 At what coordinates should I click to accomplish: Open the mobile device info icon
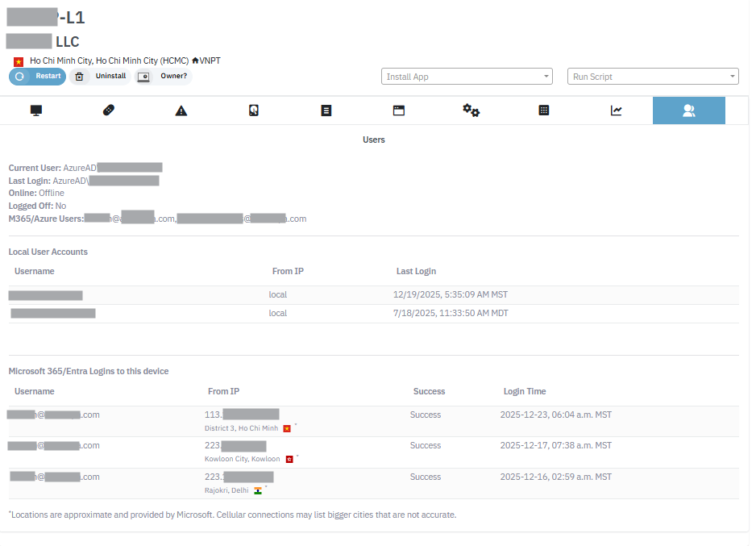pyautogui.click(x=254, y=110)
